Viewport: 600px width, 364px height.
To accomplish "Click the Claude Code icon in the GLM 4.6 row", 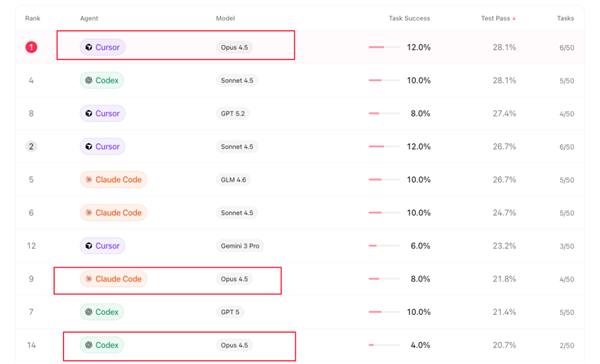I will (x=89, y=180).
